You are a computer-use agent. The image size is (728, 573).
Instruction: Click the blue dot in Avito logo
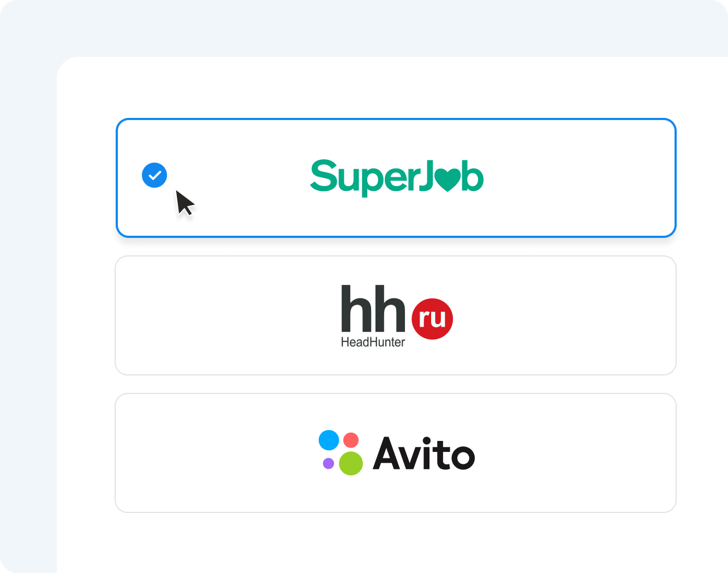pos(329,440)
